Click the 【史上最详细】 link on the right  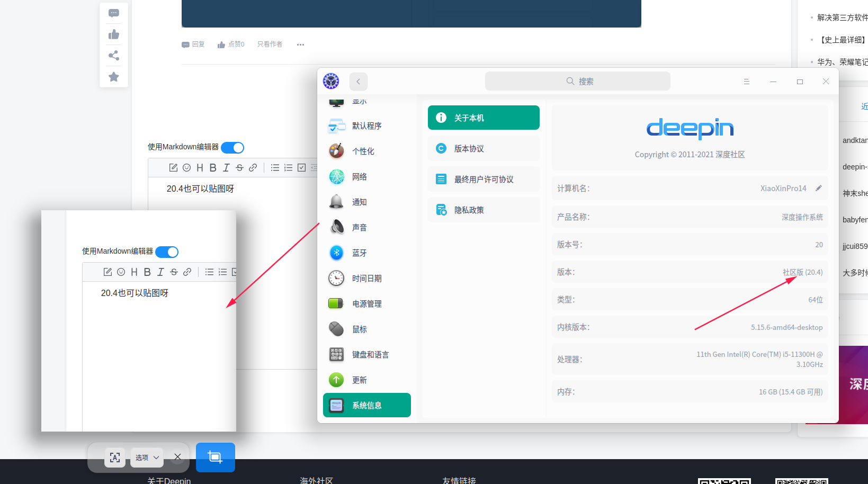842,40
